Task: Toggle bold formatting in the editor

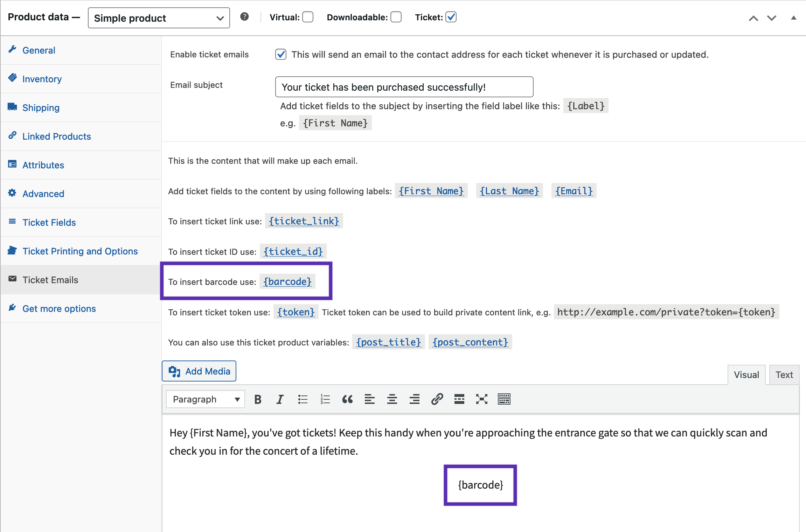Action: (x=258, y=399)
